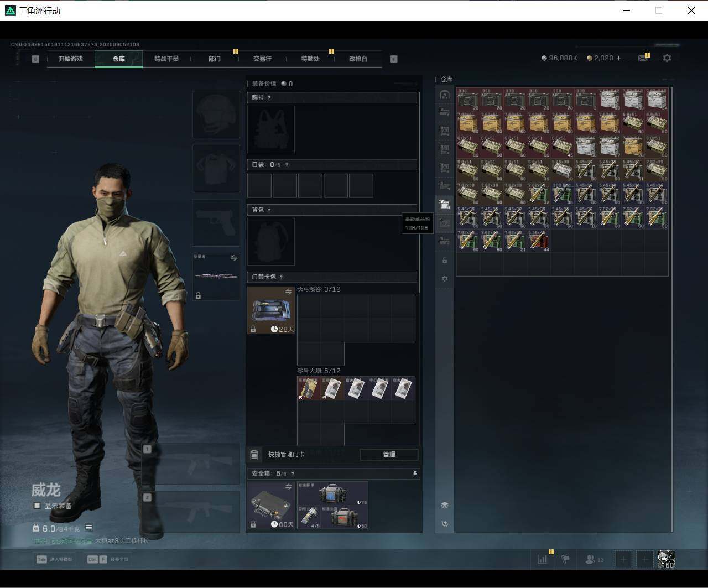Screen dimensions: 708x588
Task: Add currency with the plus button
Action: click(618, 58)
